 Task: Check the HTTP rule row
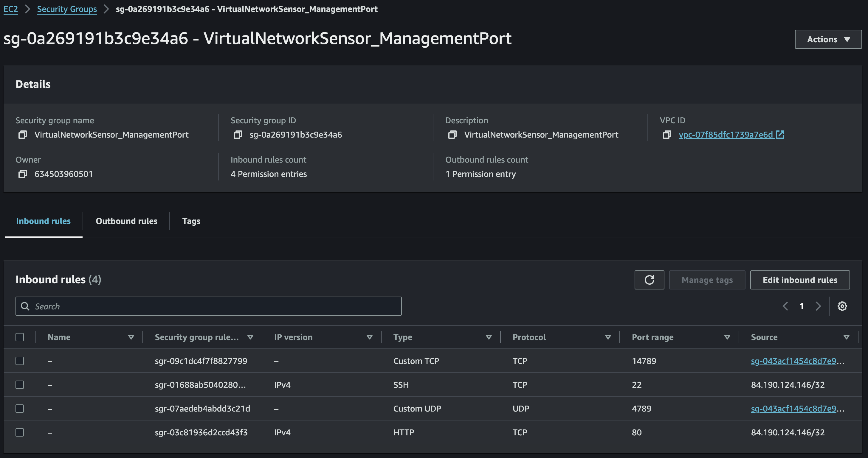click(x=20, y=432)
